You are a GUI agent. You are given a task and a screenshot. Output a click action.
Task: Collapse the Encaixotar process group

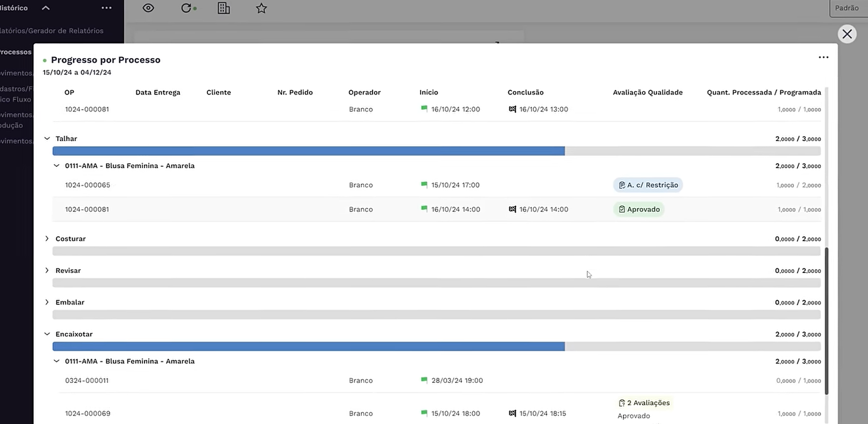pos(47,334)
